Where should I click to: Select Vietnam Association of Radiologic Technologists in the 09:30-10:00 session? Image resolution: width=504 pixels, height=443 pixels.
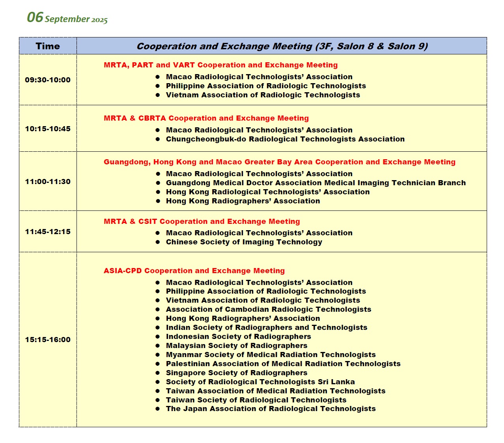tap(263, 95)
